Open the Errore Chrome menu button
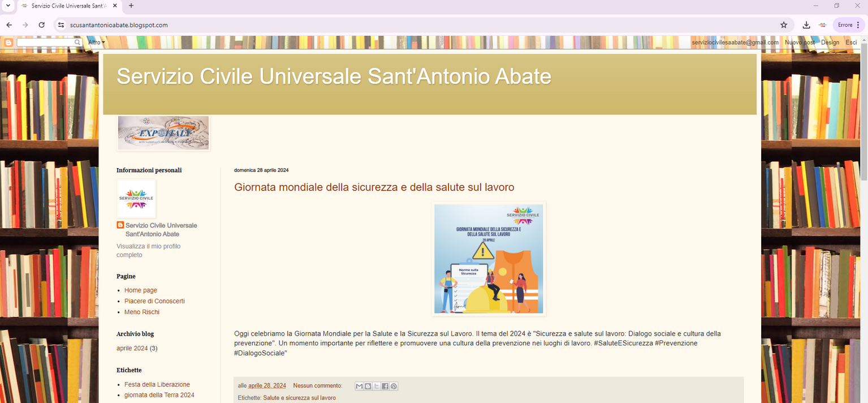This screenshot has height=403, width=868. click(x=848, y=25)
